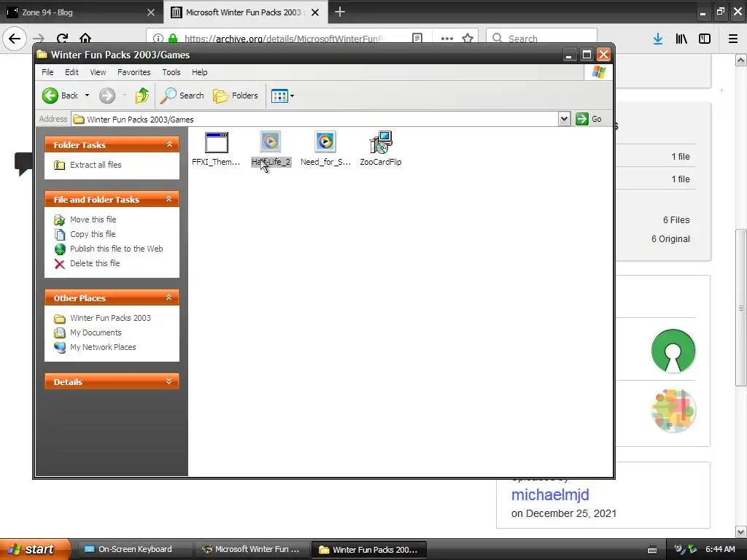Click the browser back arrow

tap(15, 38)
